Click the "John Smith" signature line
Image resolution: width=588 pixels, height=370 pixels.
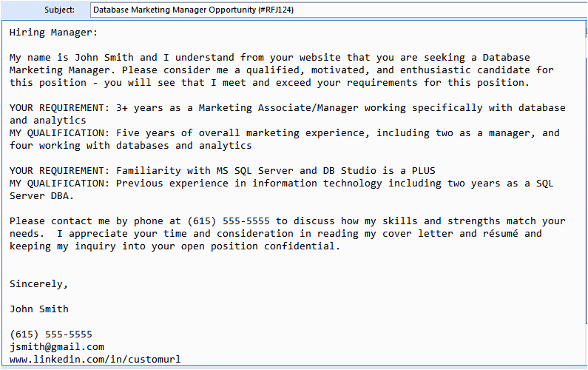[x=39, y=309]
